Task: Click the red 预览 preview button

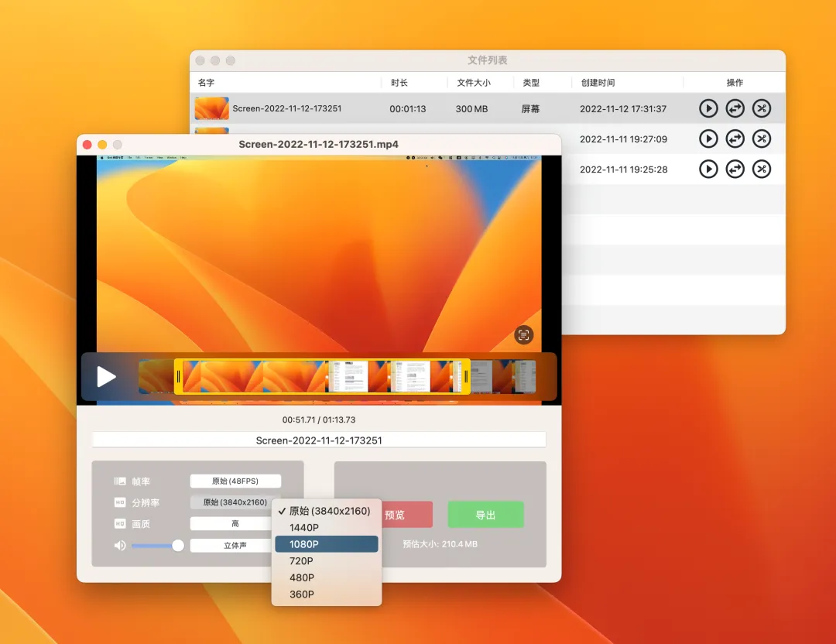Action: tap(407, 515)
